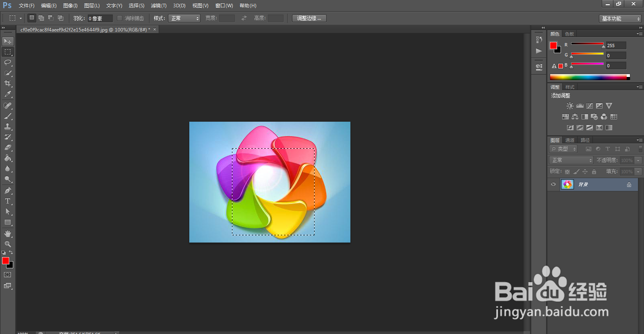
Task: Select the Rectangle shape tool
Action: [x=8, y=222]
